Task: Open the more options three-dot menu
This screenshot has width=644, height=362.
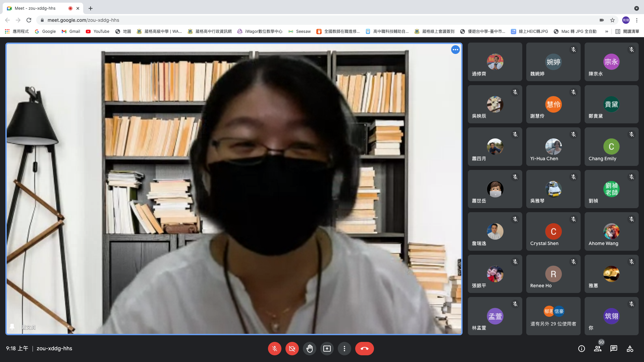Action: [344, 349]
